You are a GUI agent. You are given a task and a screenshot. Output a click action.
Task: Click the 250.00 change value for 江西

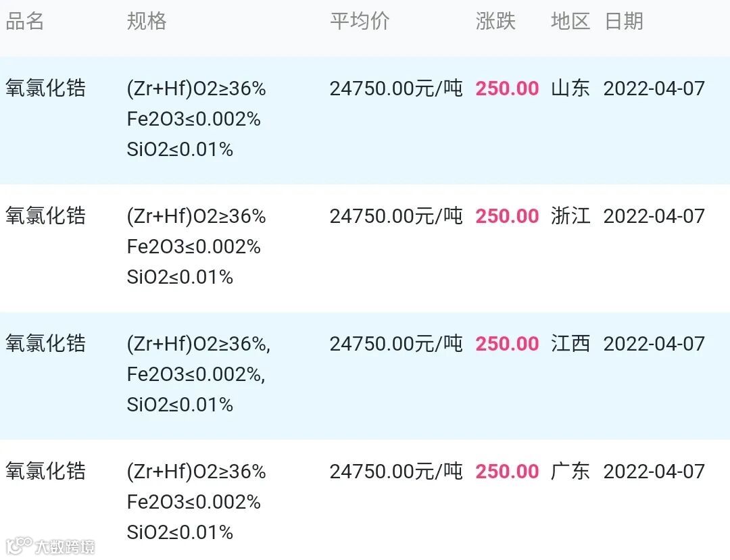click(x=507, y=344)
